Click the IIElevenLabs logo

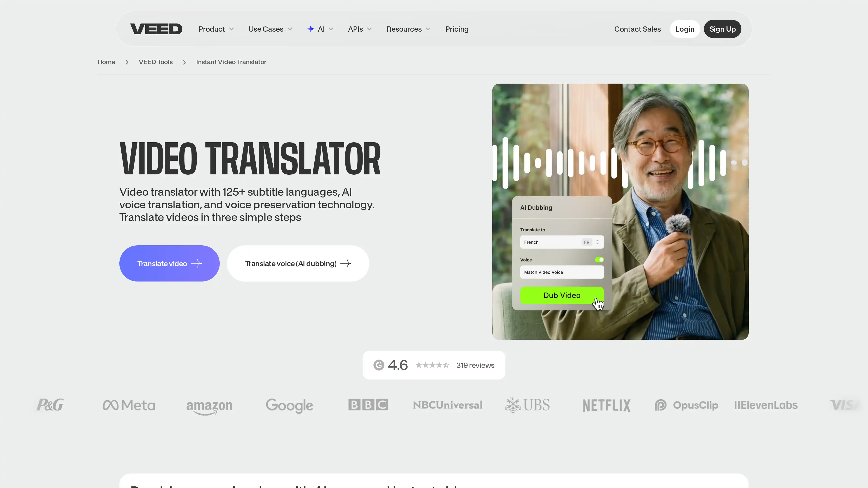pyautogui.click(x=766, y=405)
